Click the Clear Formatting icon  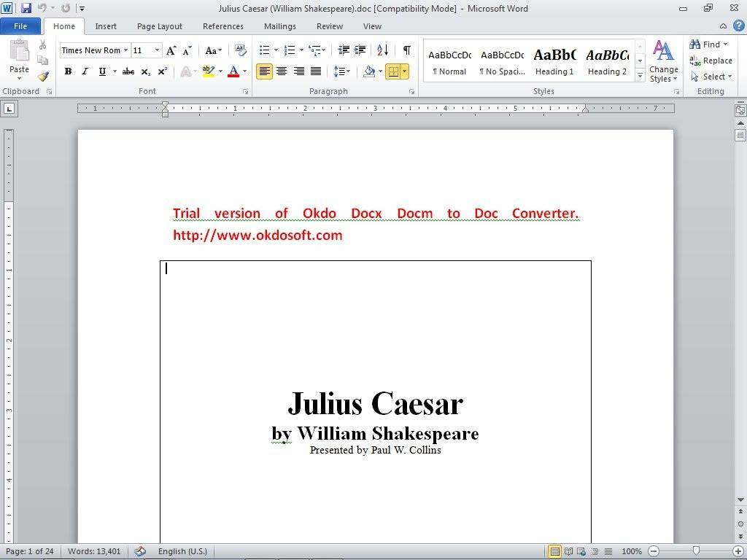click(x=241, y=50)
